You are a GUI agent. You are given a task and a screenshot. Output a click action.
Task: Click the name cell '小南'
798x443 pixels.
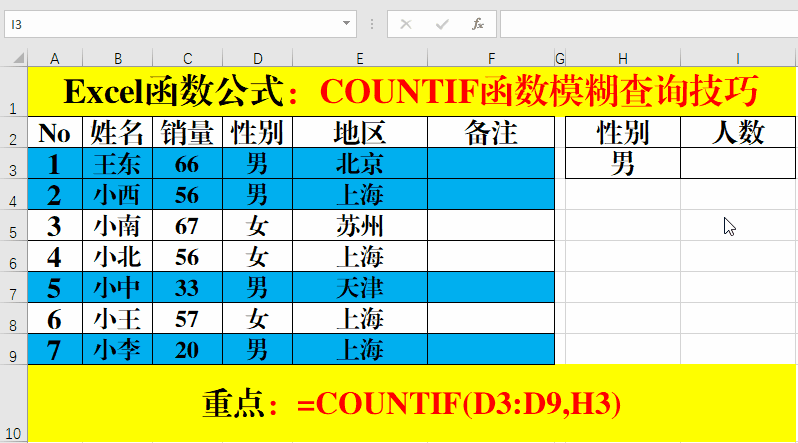(x=118, y=226)
